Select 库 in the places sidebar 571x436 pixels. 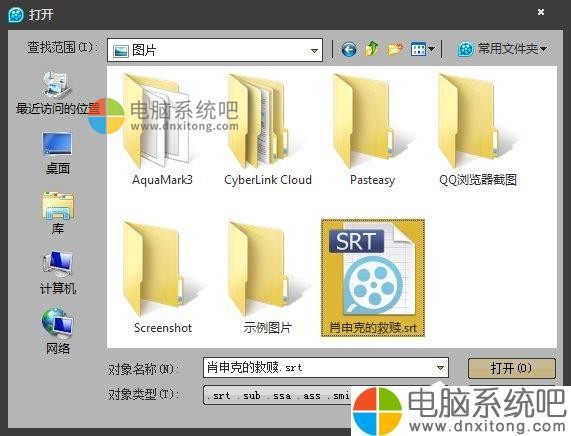point(58,213)
